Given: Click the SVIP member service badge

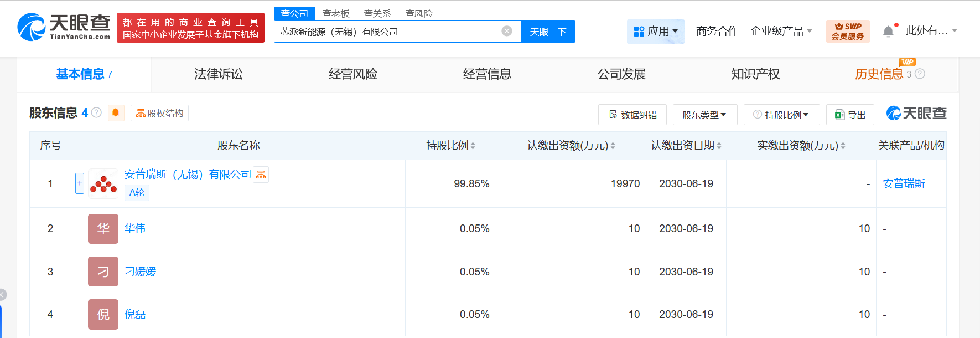Looking at the screenshot, I should pyautogui.click(x=848, y=31).
